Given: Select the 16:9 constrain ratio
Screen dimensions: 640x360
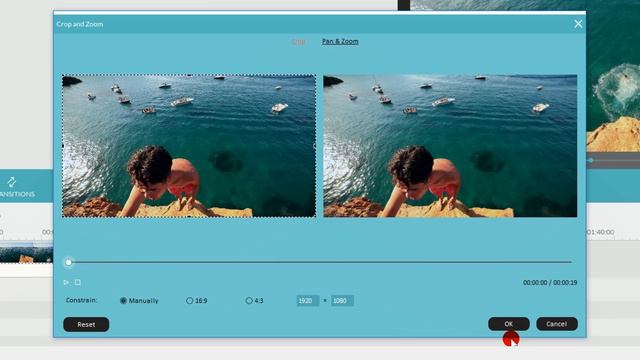Looking at the screenshot, I should 197,301.
